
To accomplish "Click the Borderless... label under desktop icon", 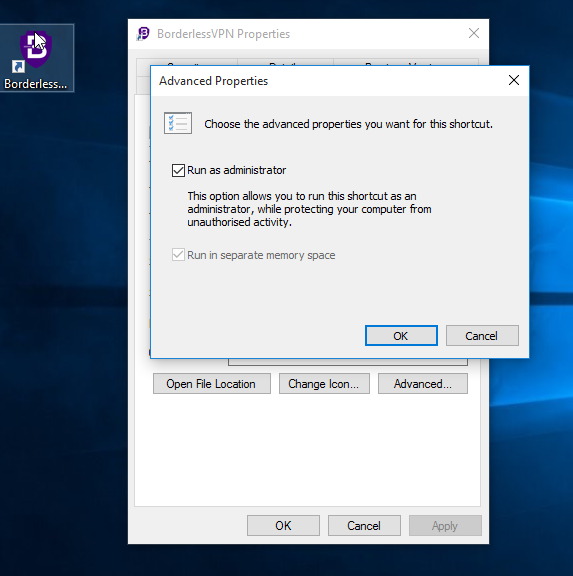I will [36, 84].
